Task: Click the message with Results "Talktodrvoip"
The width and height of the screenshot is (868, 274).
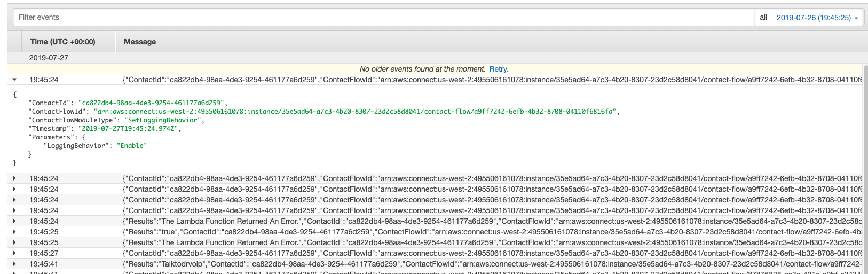Action: (492, 264)
